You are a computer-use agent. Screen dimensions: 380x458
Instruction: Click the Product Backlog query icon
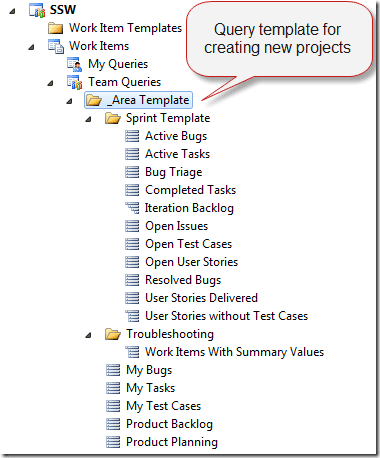tap(113, 424)
